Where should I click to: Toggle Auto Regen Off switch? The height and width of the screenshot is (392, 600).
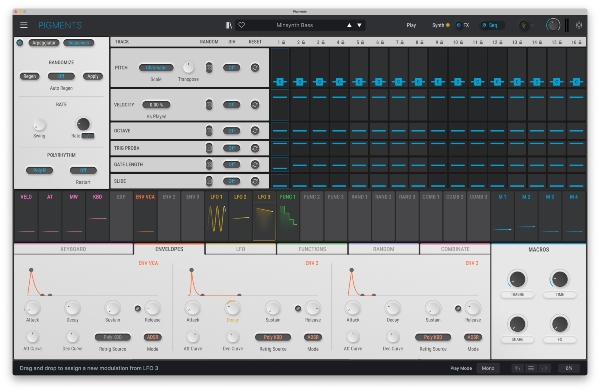point(61,76)
